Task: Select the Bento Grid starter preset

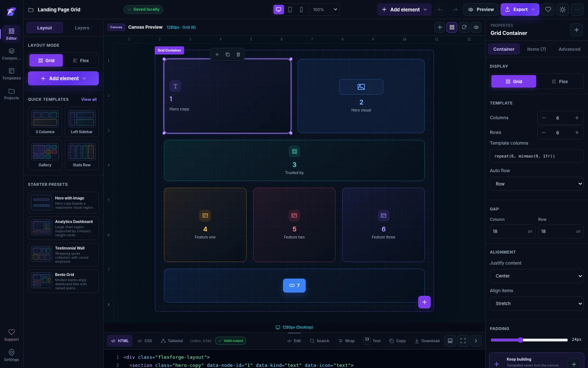Action: click(x=63, y=281)
